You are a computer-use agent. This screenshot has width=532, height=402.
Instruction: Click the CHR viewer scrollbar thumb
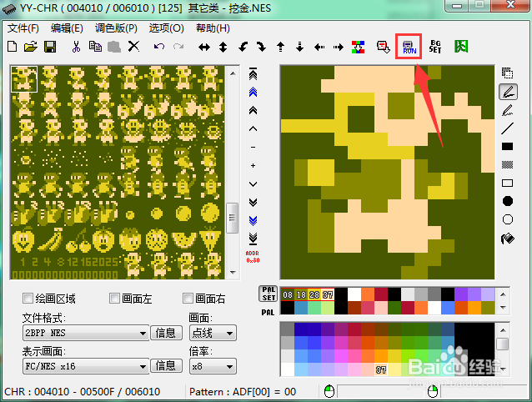233,218
